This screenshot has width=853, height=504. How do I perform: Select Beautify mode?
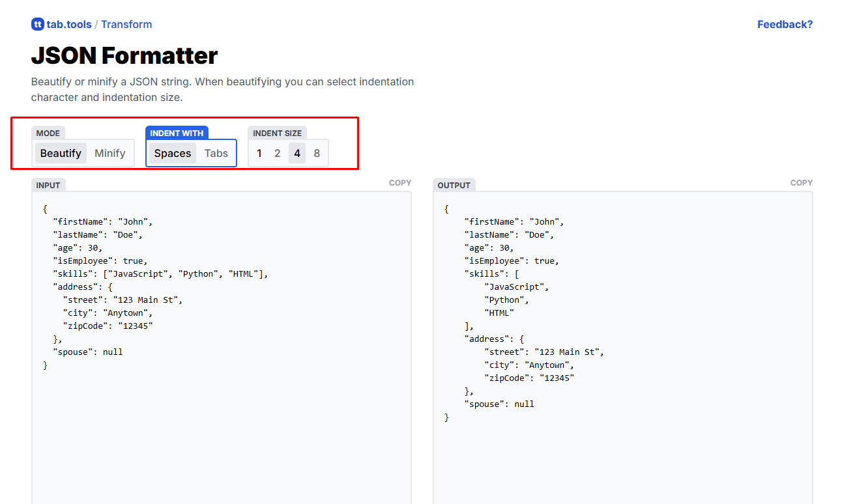point(61,153)
